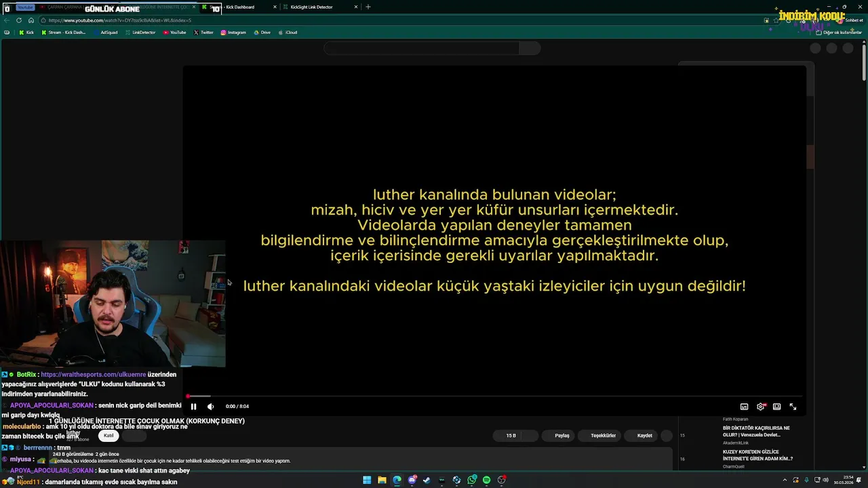Pause the YouTube video
Screen dimensions: 868x488
coord(193,407)
